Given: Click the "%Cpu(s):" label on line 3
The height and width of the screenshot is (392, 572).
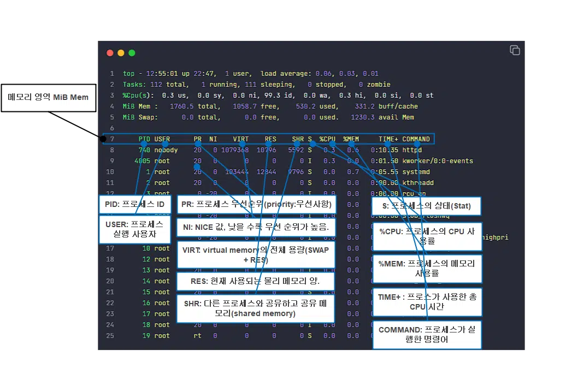Looking at the screenshot, I should [x=138, y=96].
